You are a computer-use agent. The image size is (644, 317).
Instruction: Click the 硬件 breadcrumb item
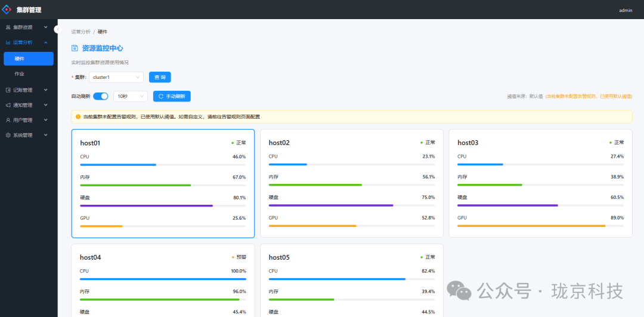pyautogui.click(x=103, y=32)
